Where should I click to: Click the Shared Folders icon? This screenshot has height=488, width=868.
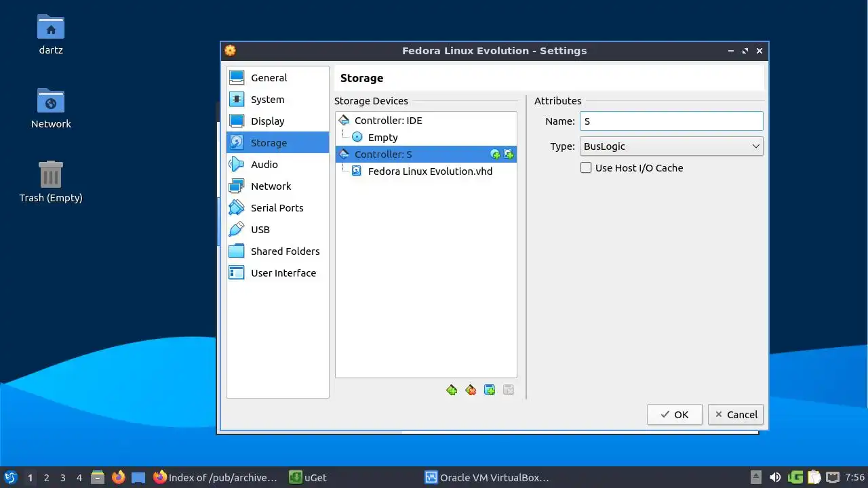click(x=237, y=251)
